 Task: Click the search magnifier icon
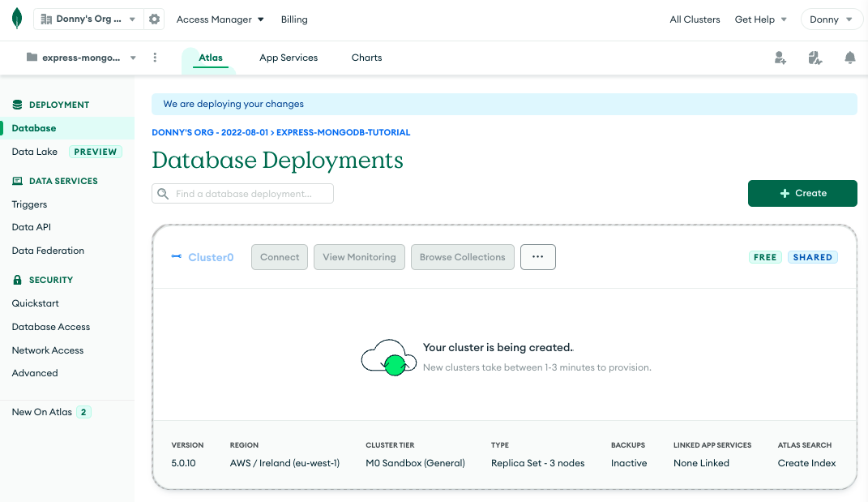pyautogui.click(x=163, y=194)
